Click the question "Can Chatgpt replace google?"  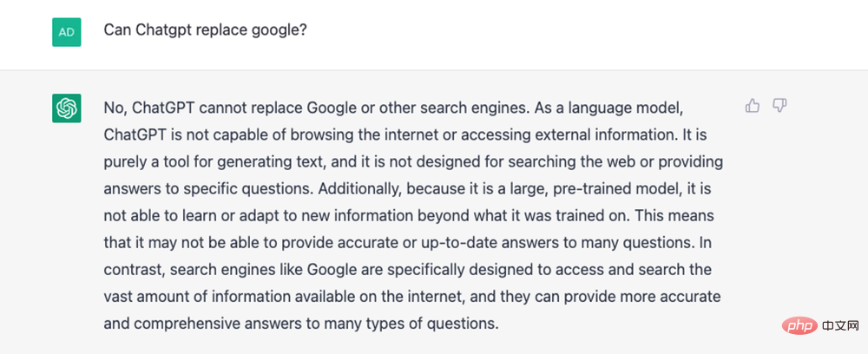click(x=206, y=30)
